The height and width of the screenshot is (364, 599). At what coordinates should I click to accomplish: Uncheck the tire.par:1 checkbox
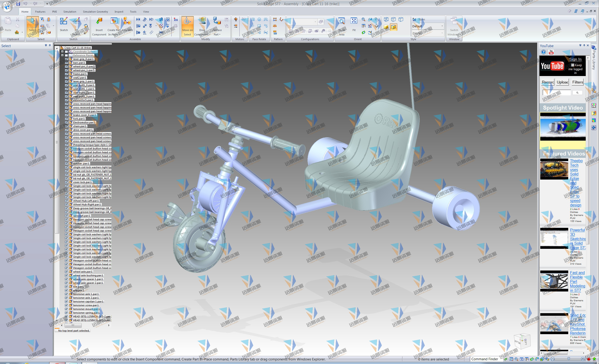tap(66, 287)
